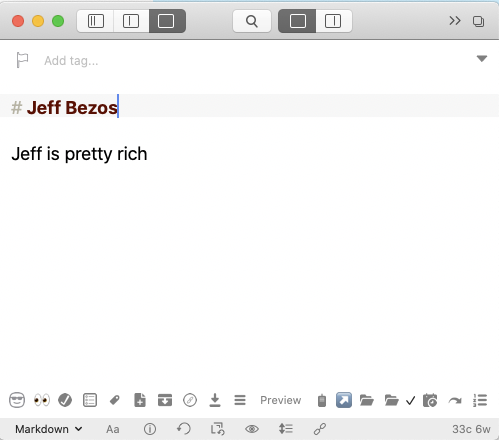Image resolution: width=499 pixels, height=440 pixels.
Task: Click the tag icon in bottom toolbar
Action: [x=115, y=400]
